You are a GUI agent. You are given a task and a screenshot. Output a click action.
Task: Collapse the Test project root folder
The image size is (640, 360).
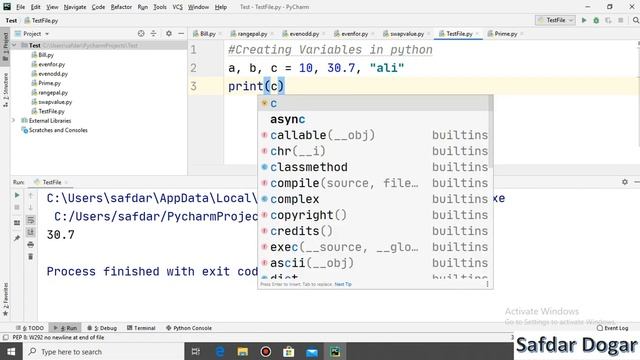click(14, 45)
